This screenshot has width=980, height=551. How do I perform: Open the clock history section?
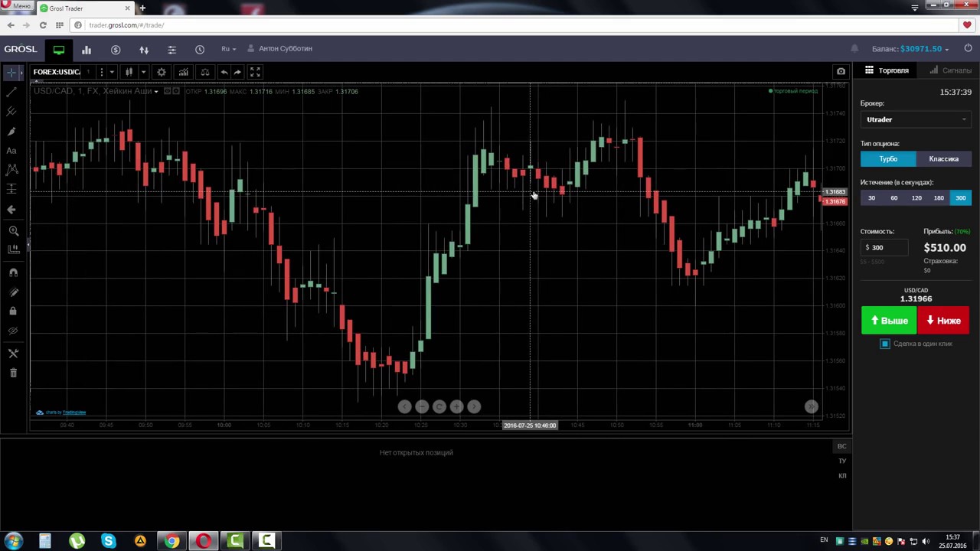[x=200, y=49]
